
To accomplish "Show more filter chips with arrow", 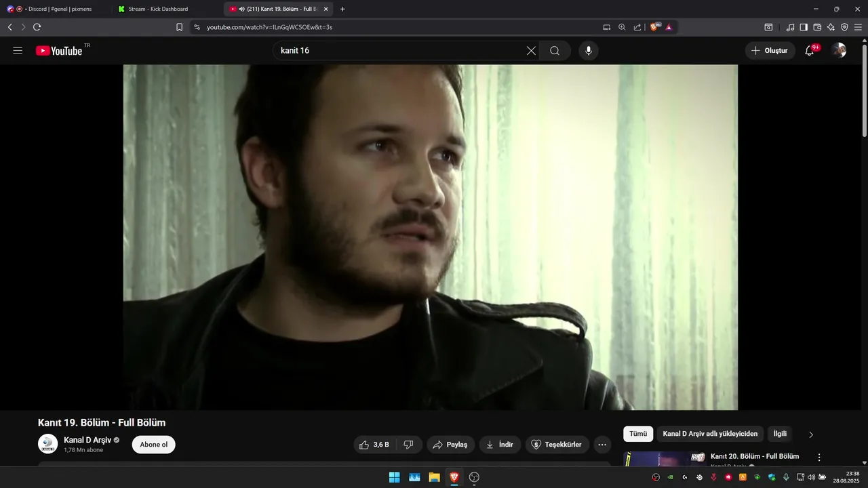I will 811,434.
